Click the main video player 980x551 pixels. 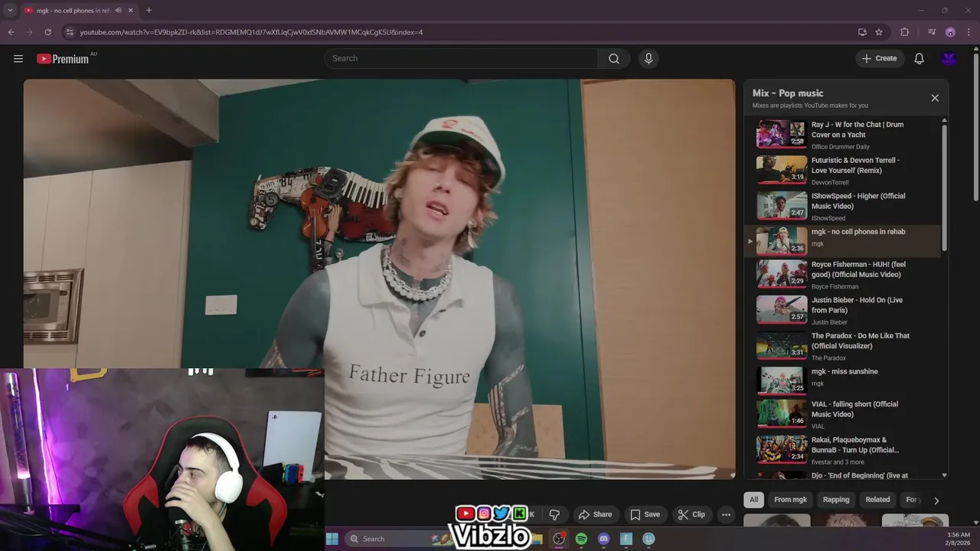(379, 279)
